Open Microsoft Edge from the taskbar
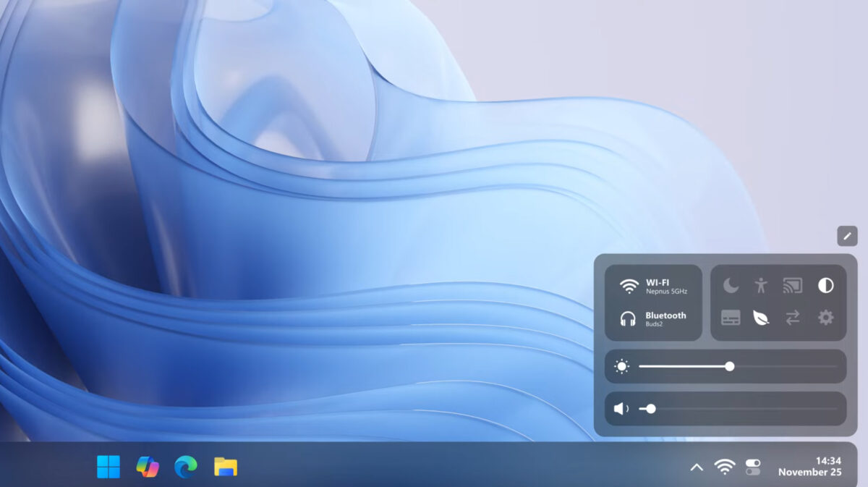The image size is (868, 487). pyautogui.click(x=187, y=467)
